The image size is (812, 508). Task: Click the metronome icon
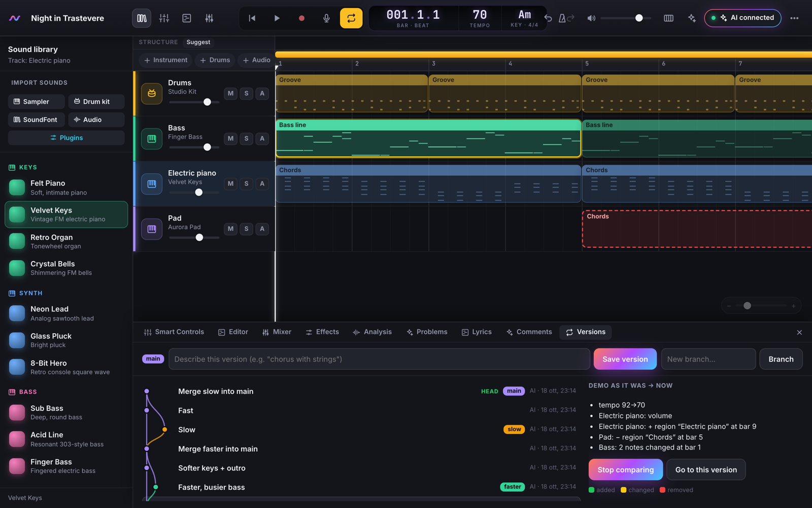[x=562, y=18]
